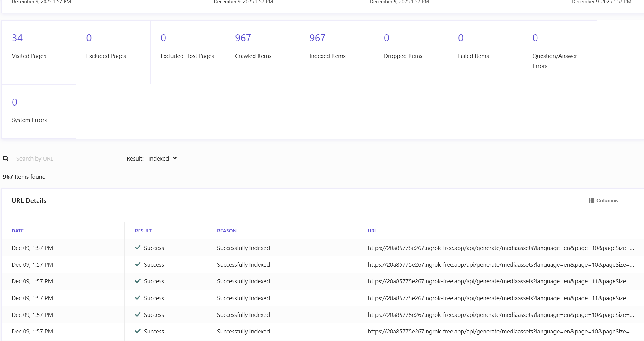Change Result filter from Indexed
This screenshot has height=341, width=644.
point(159,158)
